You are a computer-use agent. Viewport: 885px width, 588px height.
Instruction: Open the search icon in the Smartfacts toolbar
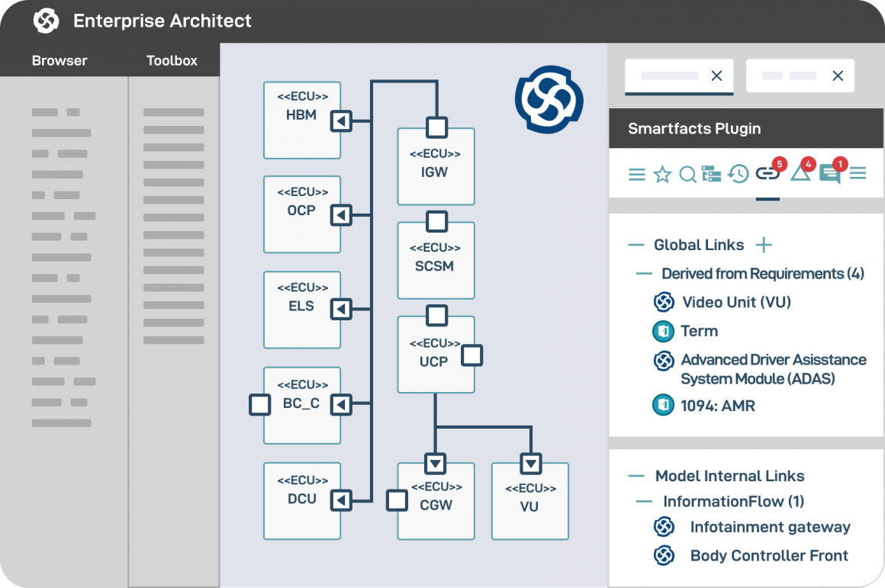click(x=687, y=174)
